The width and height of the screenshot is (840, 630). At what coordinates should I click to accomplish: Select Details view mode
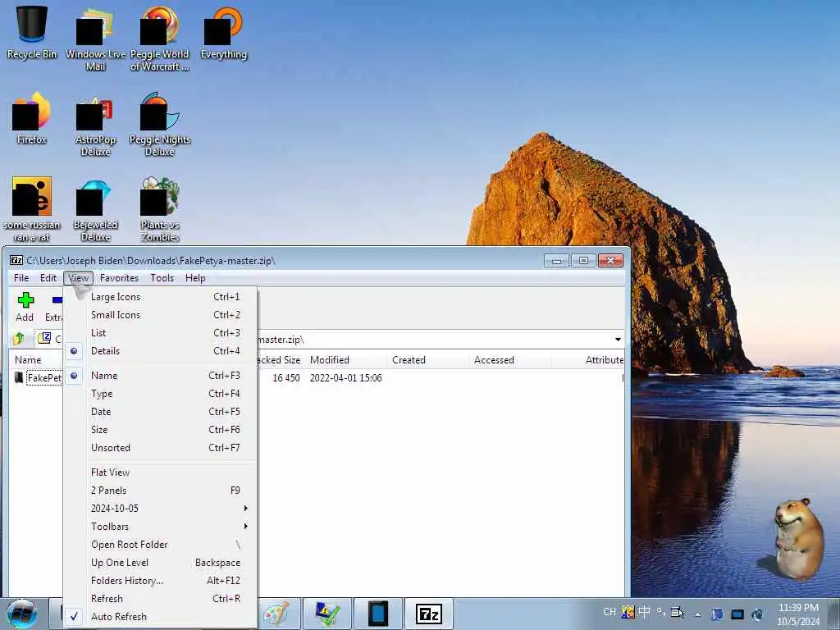tap(161, 351)
